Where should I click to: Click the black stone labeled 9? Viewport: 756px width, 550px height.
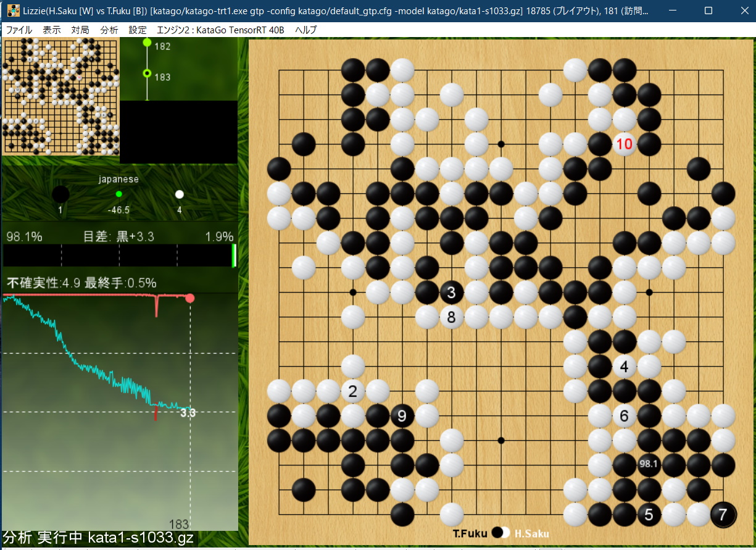click(402, 416)
